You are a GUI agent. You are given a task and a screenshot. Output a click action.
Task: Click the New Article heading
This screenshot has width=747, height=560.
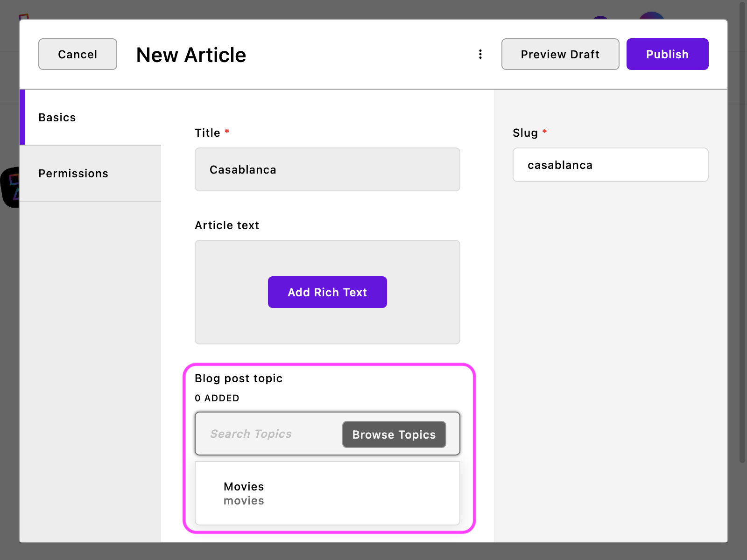(x=191, y=55)
